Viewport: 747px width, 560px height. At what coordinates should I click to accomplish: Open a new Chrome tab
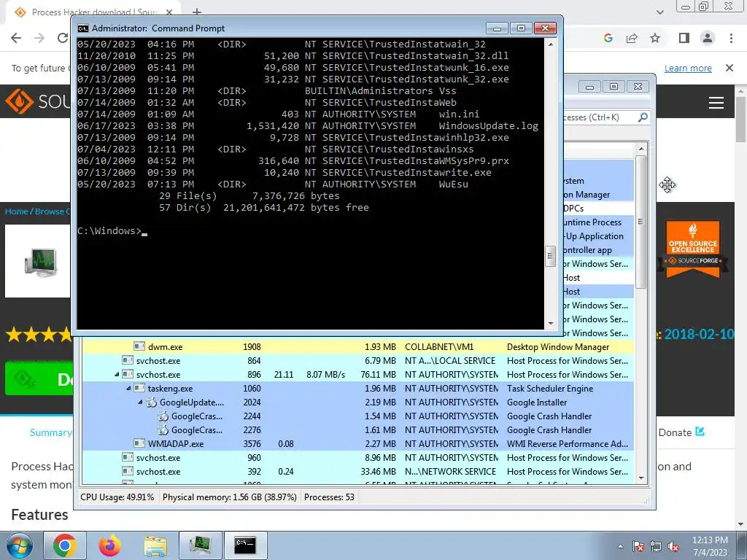pos(197,12)
